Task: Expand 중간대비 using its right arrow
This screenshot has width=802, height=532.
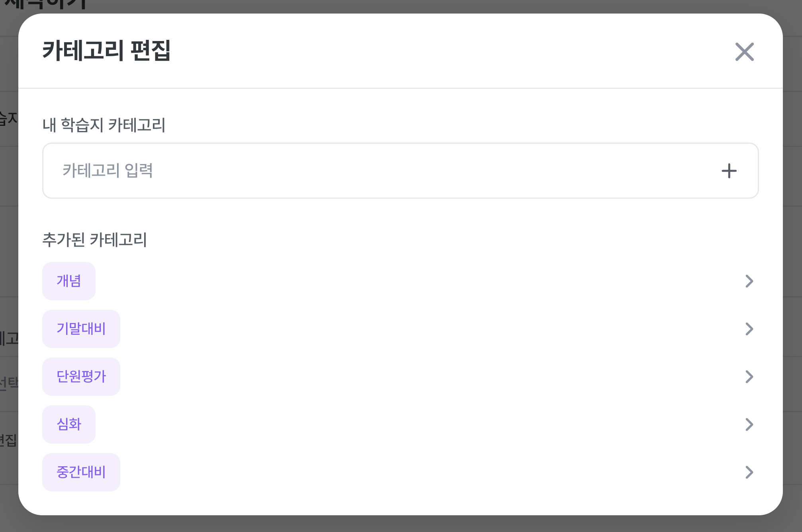Action: (749, 472)
